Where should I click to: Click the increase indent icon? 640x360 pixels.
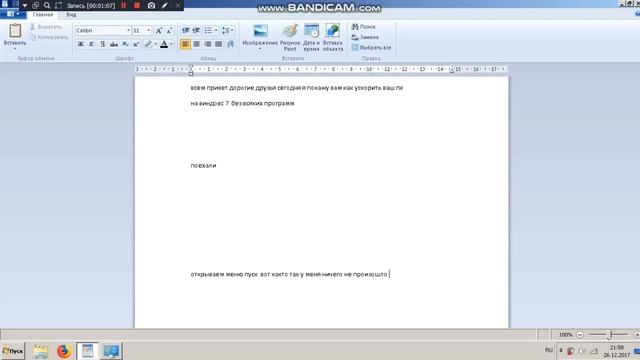coord(196,31)
